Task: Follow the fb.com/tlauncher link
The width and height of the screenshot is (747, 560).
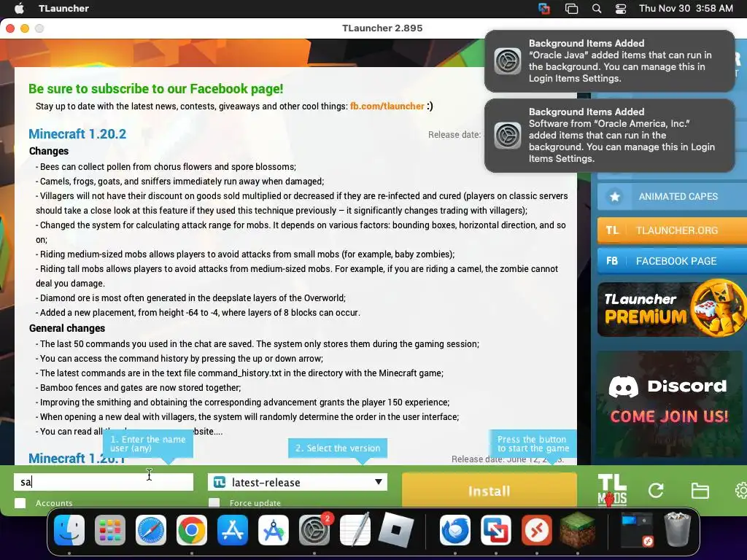Action: pos(387,106)
